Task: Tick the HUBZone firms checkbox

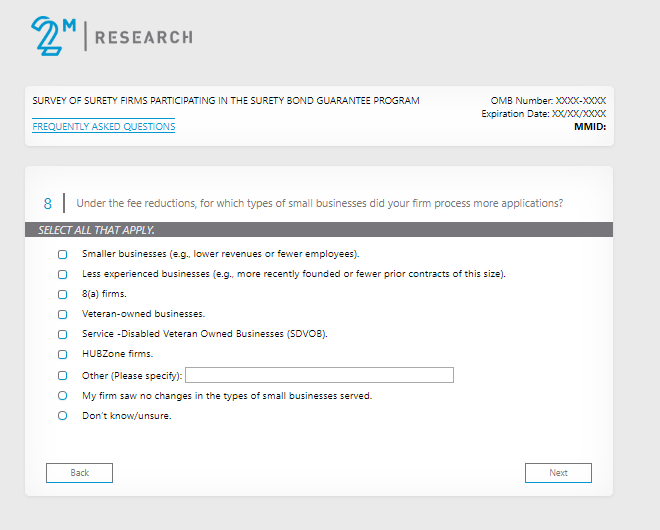Action: pos(63,354)
